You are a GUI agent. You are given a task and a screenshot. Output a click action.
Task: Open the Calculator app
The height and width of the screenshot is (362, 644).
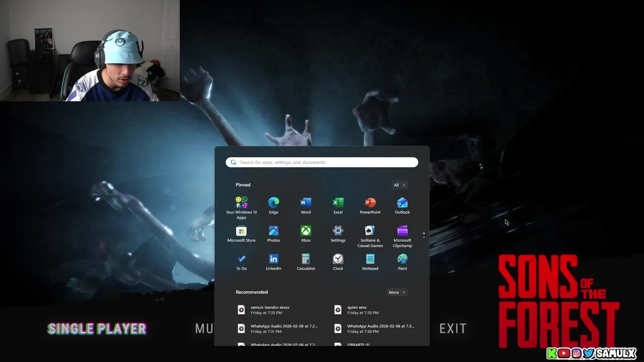click(x=306, y=262)
